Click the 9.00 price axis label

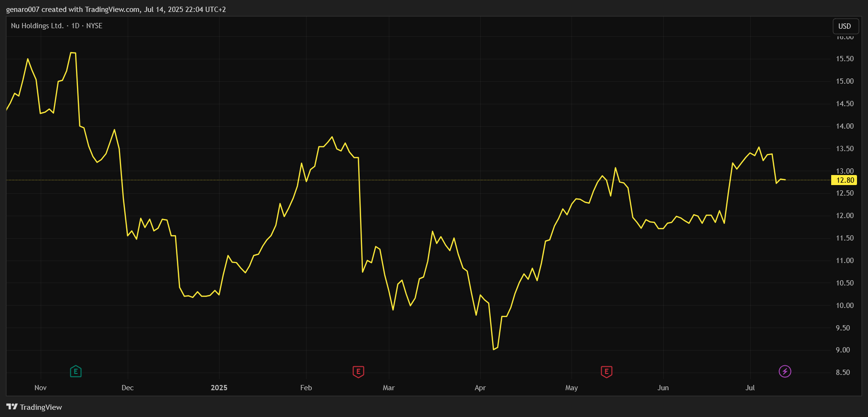(843, 350)
